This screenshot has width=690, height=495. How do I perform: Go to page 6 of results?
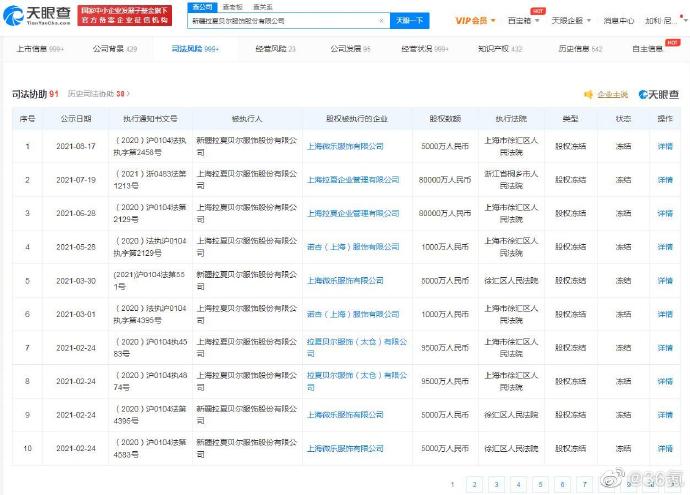[x=562, y=484]
